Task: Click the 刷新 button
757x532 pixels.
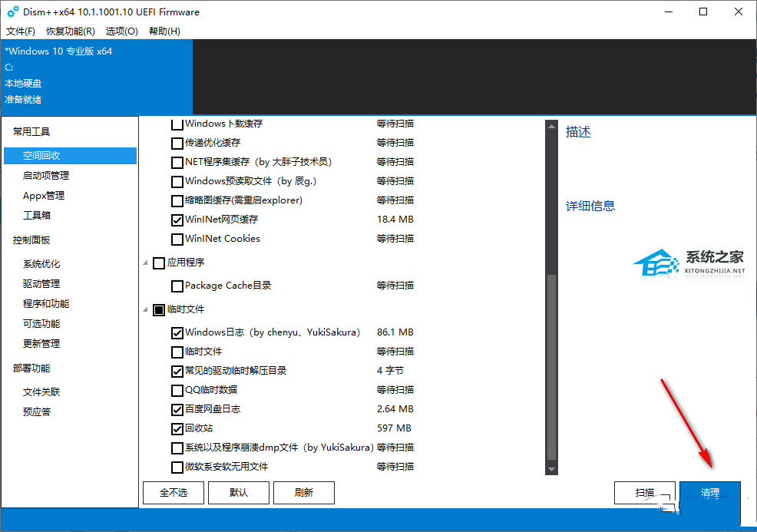Action: point(304,492)
